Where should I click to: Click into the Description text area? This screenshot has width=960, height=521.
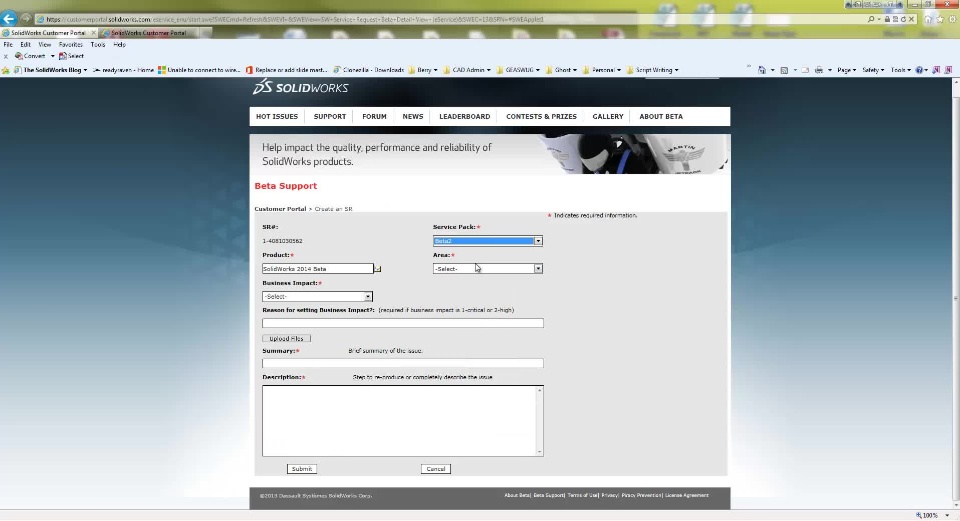tap(403, 421)
